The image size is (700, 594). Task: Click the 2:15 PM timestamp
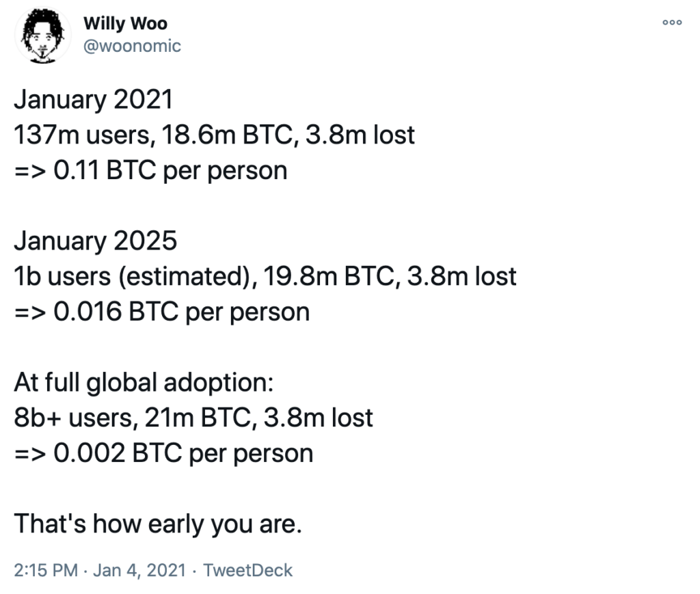(46, 570)
